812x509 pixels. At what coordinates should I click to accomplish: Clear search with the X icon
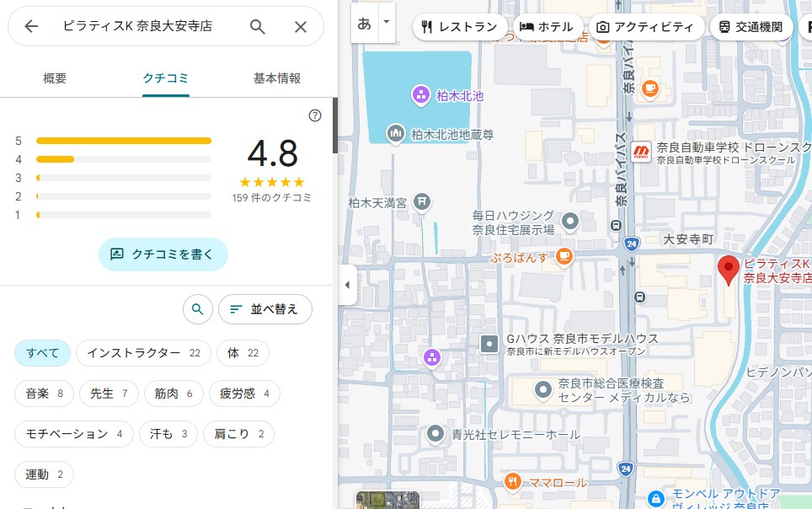point(301,26)
